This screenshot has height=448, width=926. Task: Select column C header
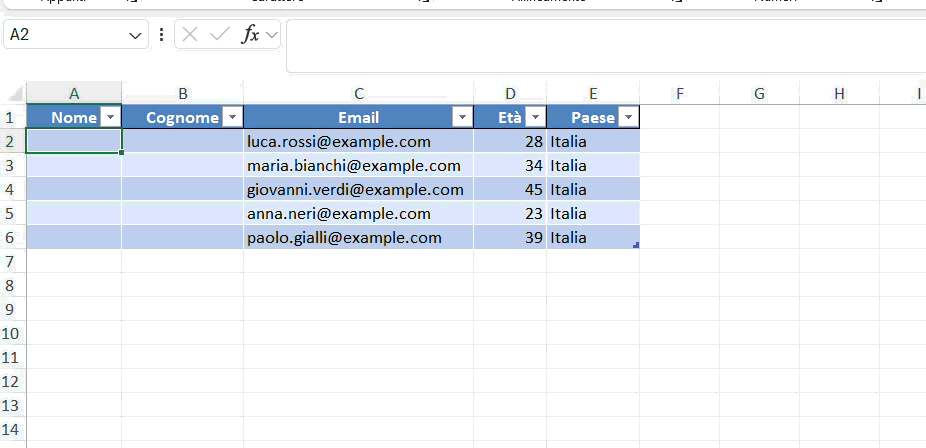click(358, 93)
